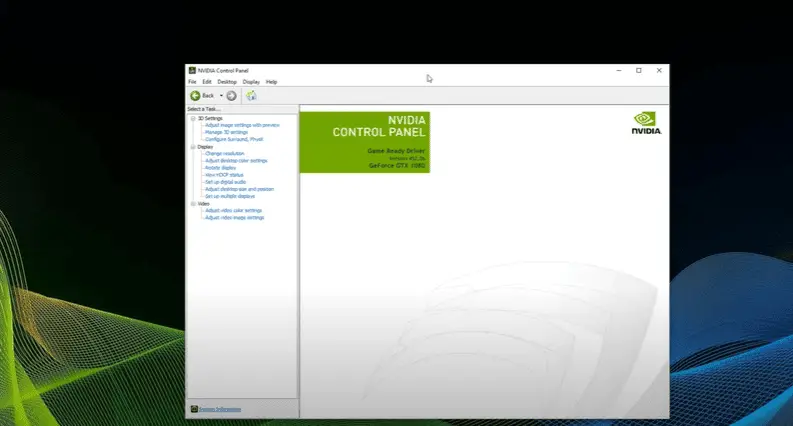Image resolution: width=793 pixels, height=426 pixels.
Task: Collapse the Display tree node
Action: point(193,147)
